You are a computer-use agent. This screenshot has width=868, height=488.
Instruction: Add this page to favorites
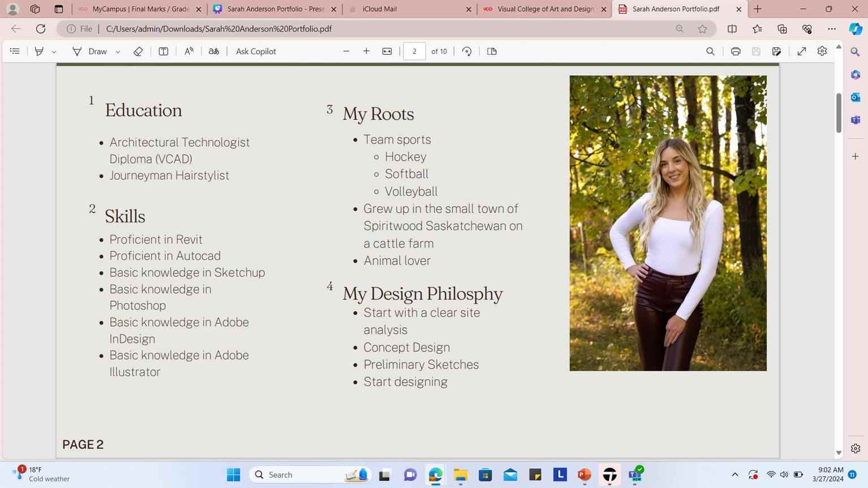(x=702, y=29)
